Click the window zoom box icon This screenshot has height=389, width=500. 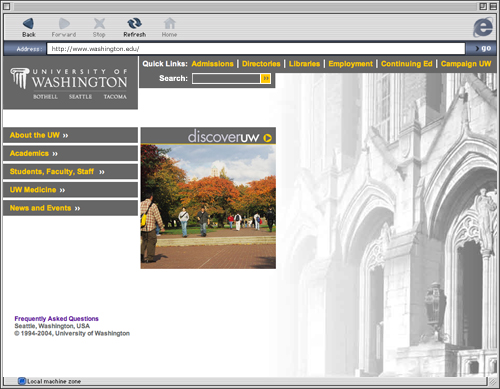click(483, 6)
